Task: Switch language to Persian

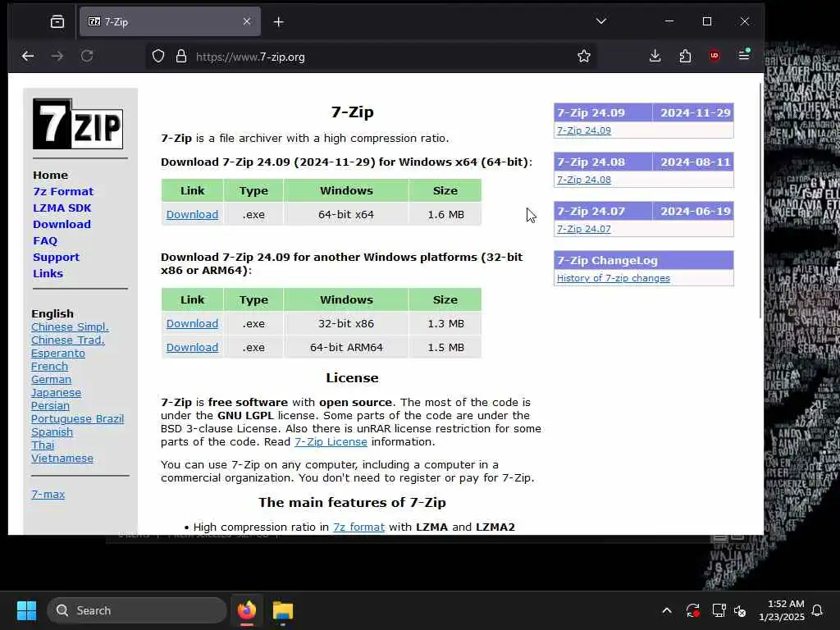Action: 50,405
